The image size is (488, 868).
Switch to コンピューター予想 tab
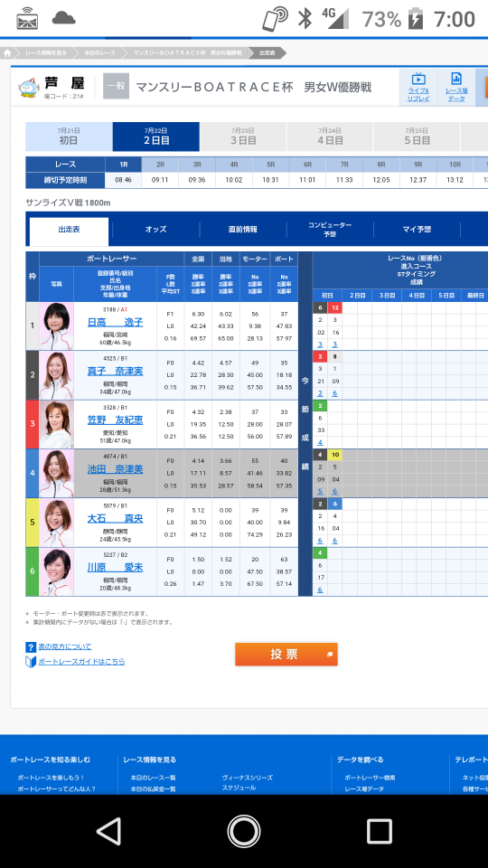pyautogui.click(x=330, y=229)
